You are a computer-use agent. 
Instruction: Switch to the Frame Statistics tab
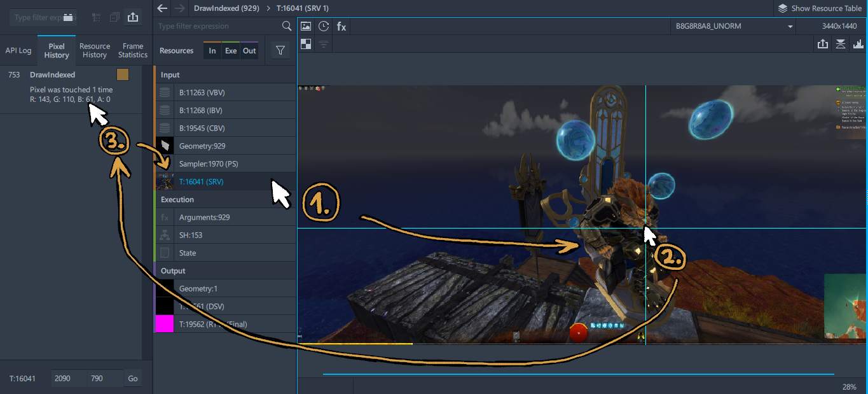point(133,50)
